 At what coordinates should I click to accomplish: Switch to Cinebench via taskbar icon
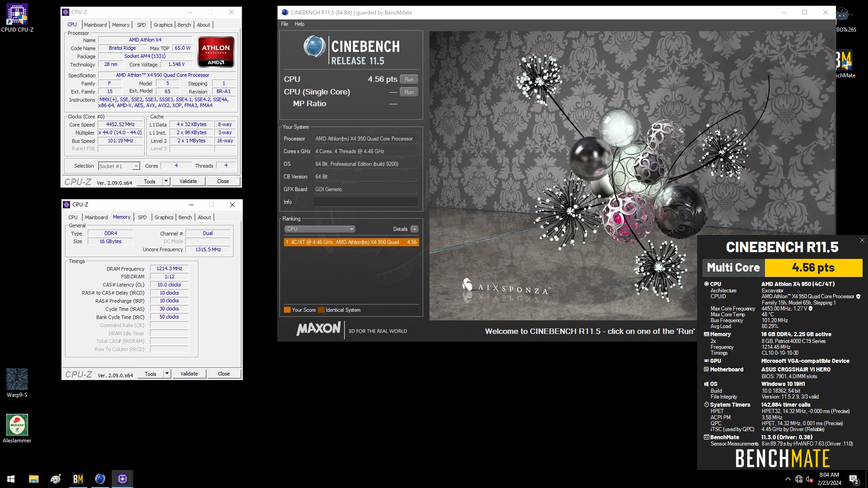pos(100,479)
